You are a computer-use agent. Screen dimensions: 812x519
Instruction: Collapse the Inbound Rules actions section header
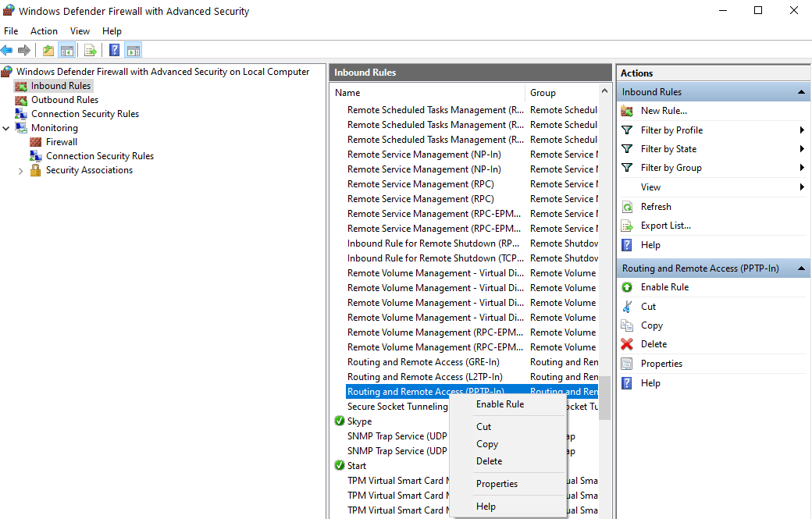pyautogui.click(x=801, y=91)
